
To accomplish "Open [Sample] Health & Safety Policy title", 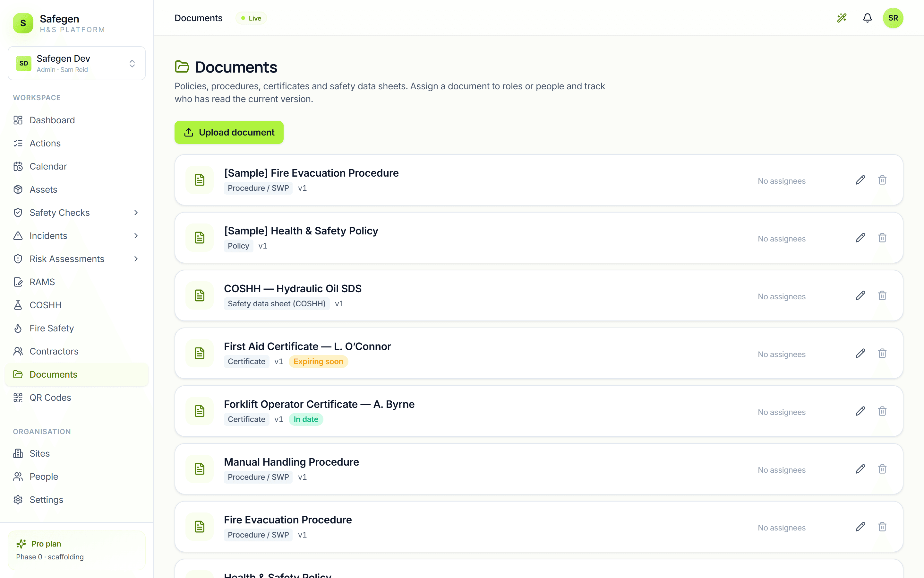I will tap(301, 231).
